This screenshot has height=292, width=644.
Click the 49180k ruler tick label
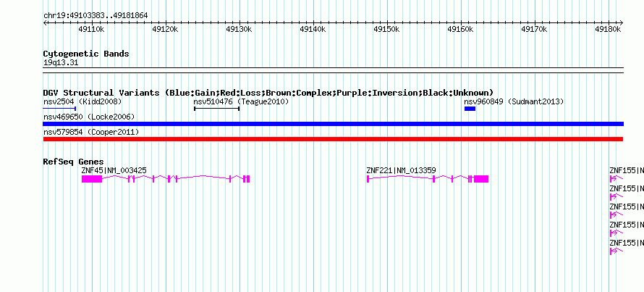[x=608, y=29]
